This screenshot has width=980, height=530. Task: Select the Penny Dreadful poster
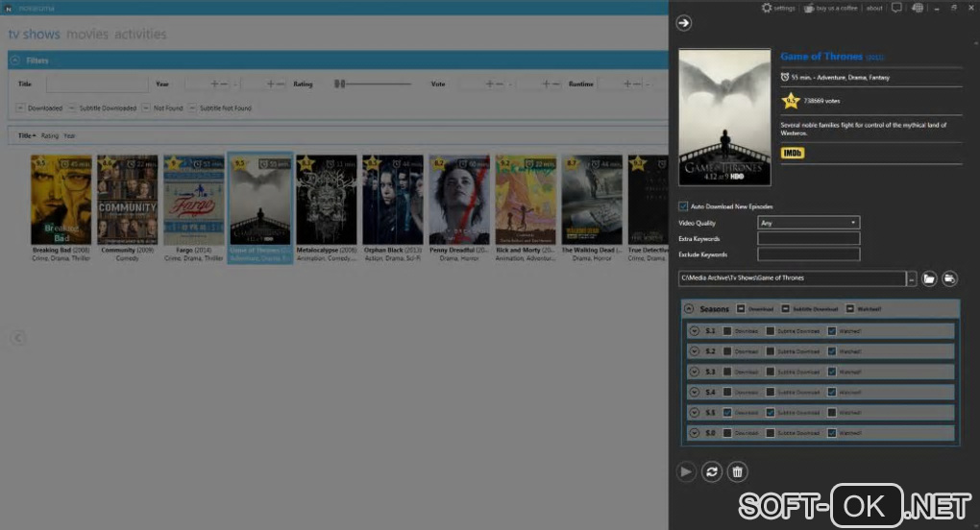click(x=459, y=200)
